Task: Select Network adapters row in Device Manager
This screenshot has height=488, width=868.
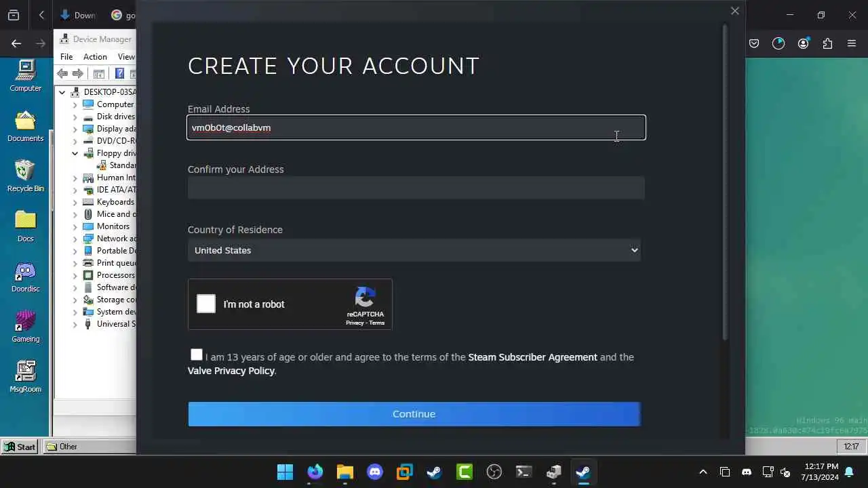Action: [110, 239]
